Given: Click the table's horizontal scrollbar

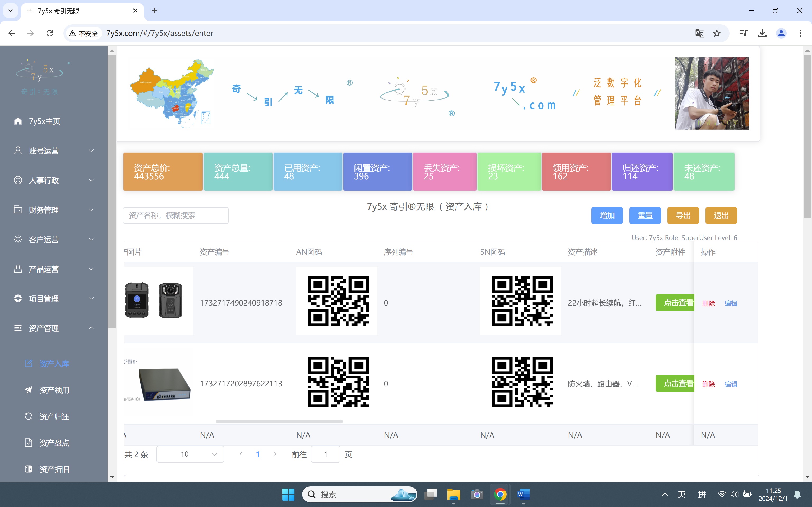Looking at the screenshot, I should click(279, 421).
